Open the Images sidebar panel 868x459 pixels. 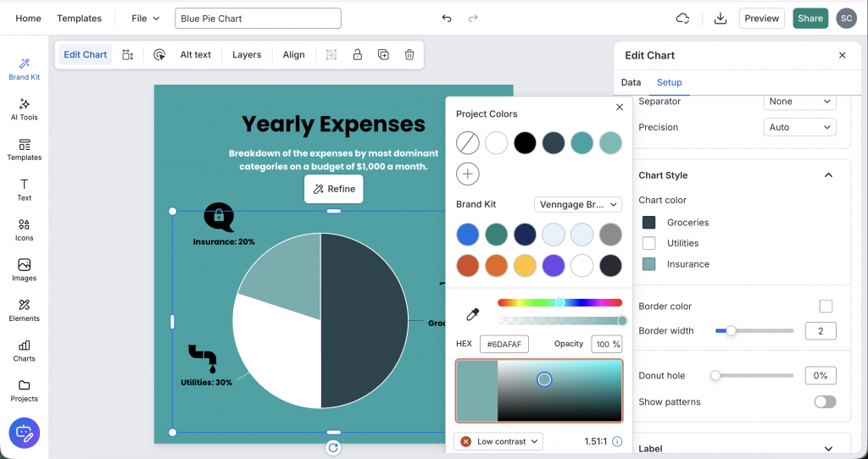[25, 270]
